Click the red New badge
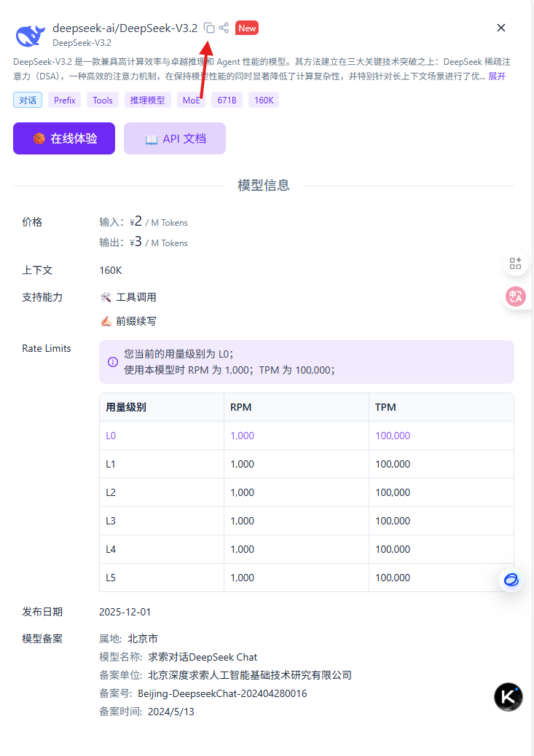This screenshot has width=534, height=756. pyautogui.click(x=247, y=28)
